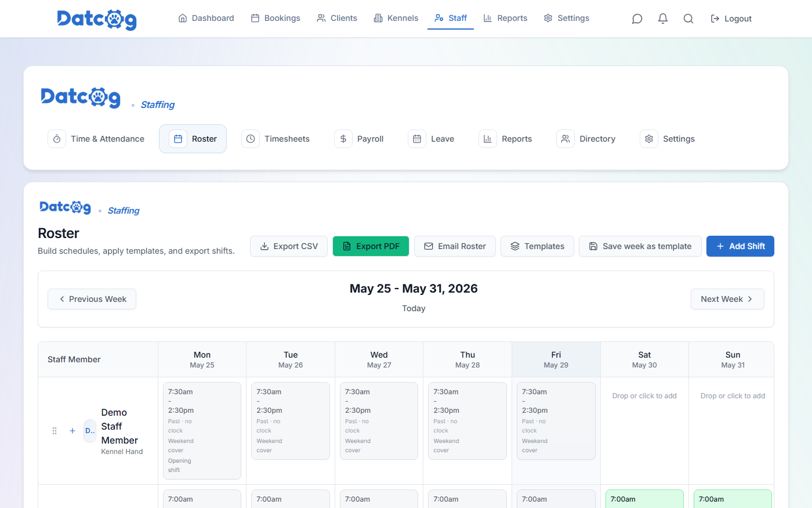Open the Payroll tab
This screenshot has height=508, width=812.
pyautogui.click(x=359, y=139)
